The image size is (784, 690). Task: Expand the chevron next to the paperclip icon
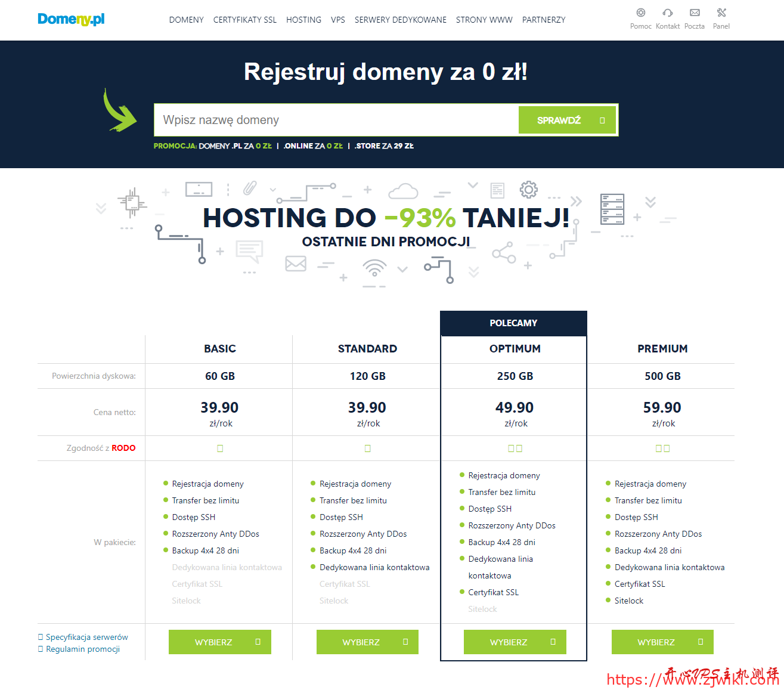[272, 190]
